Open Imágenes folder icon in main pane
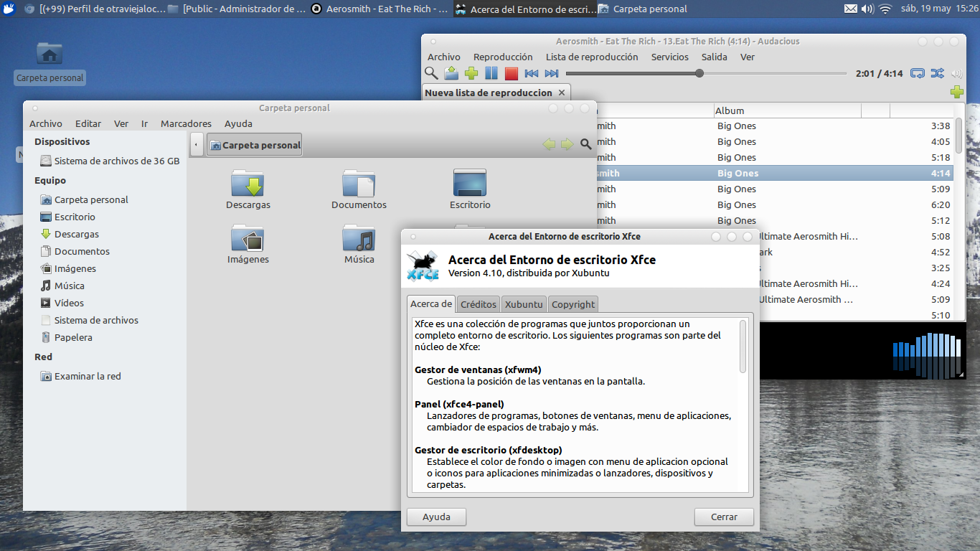Screen dimensions: 980x551 pos(248,244)
